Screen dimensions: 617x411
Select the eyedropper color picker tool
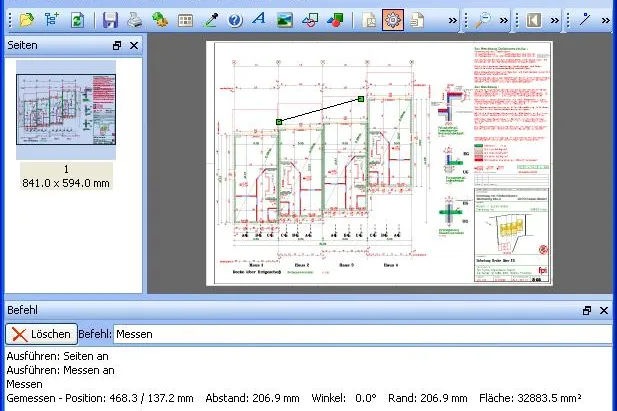click(x=211, y=20)
